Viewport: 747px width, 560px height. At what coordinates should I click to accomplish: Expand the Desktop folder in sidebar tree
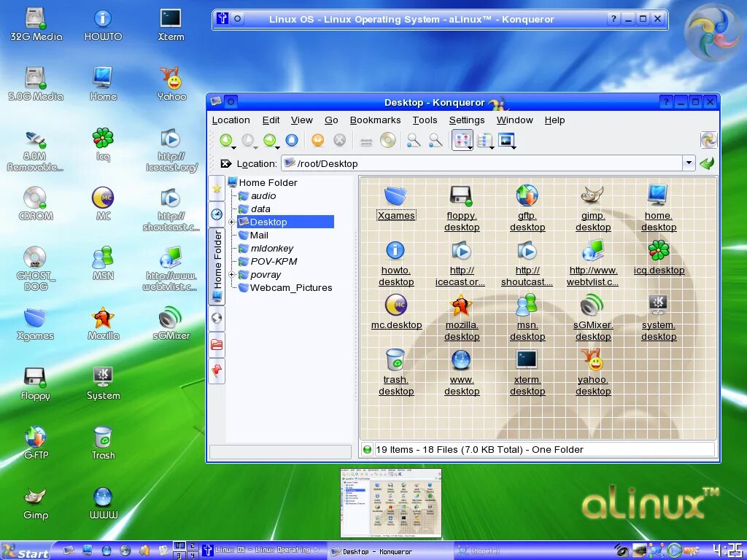(231, 222)
